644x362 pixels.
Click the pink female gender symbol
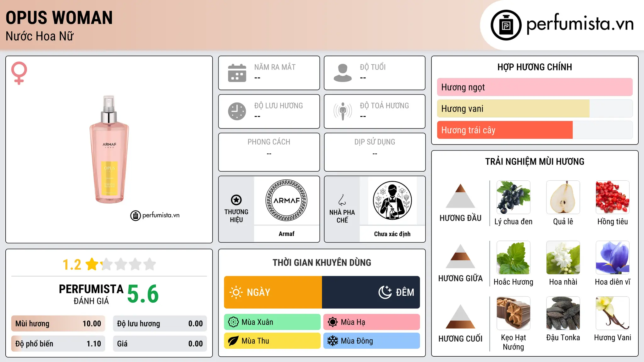coord(19,73)
